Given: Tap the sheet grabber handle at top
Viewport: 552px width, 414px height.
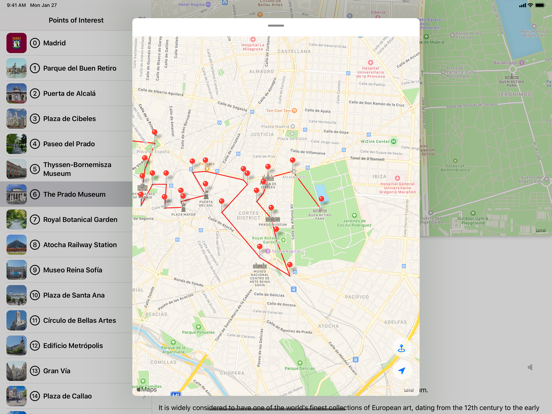Looking at the screenshot, I should click(x=276, y=26).
